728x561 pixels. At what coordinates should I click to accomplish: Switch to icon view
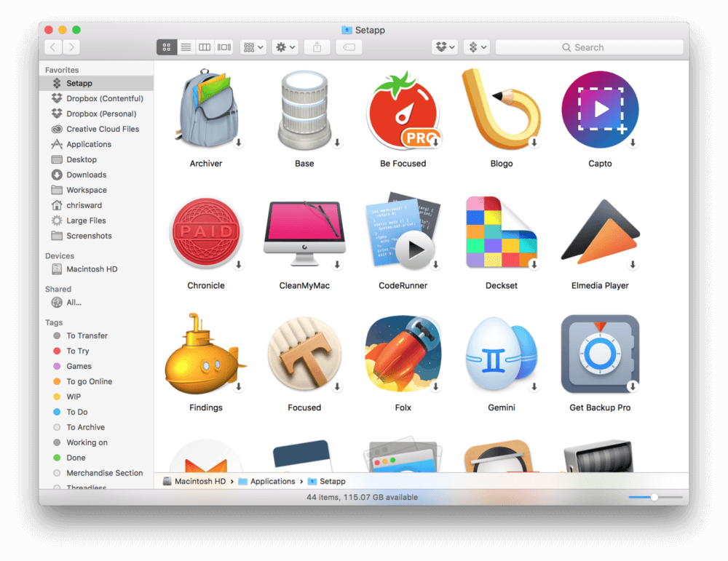(167, 47)
